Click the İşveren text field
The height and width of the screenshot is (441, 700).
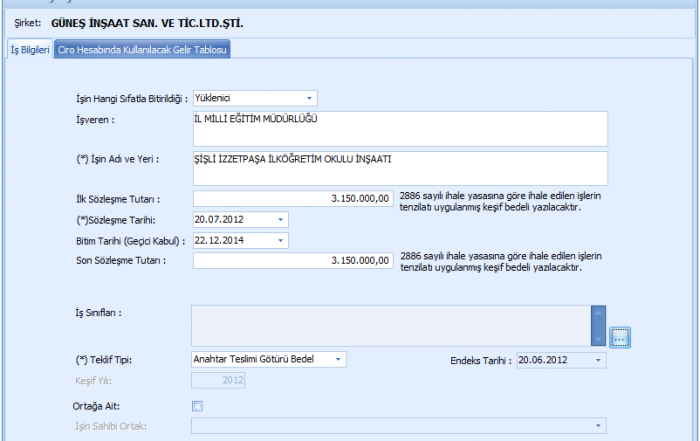398,128
